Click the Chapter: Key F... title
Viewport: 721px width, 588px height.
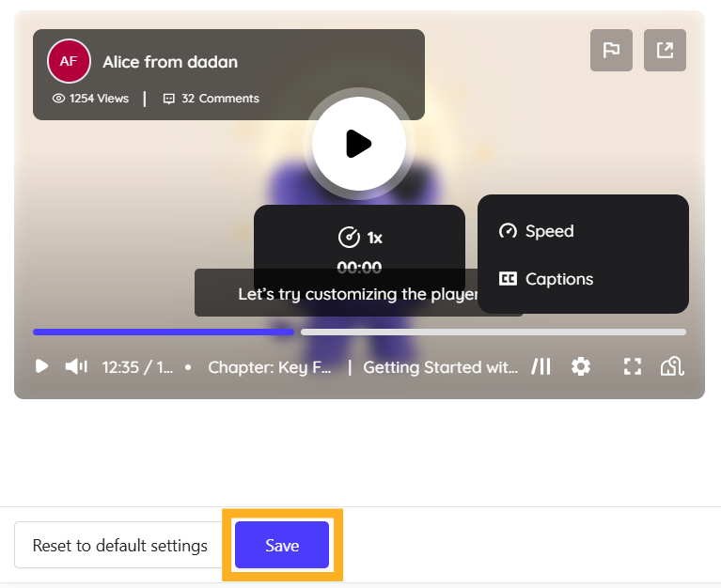tap(270, 367)
